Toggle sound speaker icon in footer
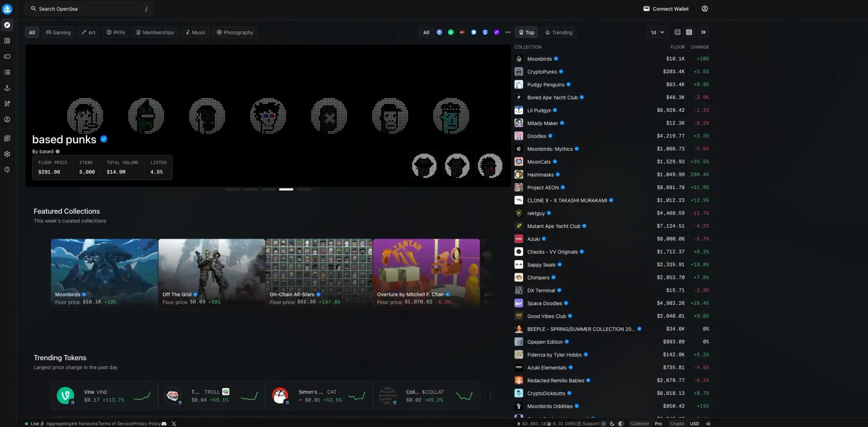The width and height of the screenshot is (868, 427). 708,424
